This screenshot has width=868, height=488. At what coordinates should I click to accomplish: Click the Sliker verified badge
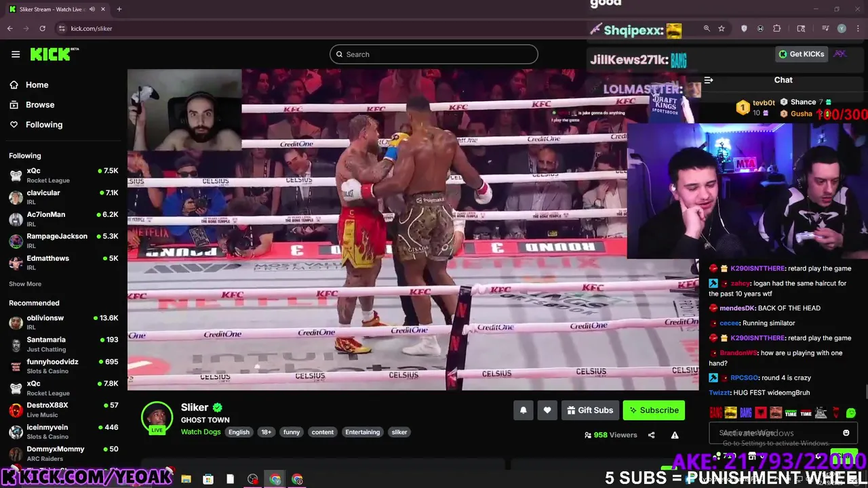point(218,407)
